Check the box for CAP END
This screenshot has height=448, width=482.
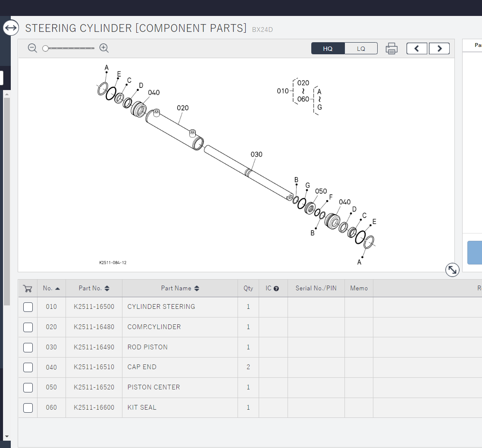click(28, 367)
